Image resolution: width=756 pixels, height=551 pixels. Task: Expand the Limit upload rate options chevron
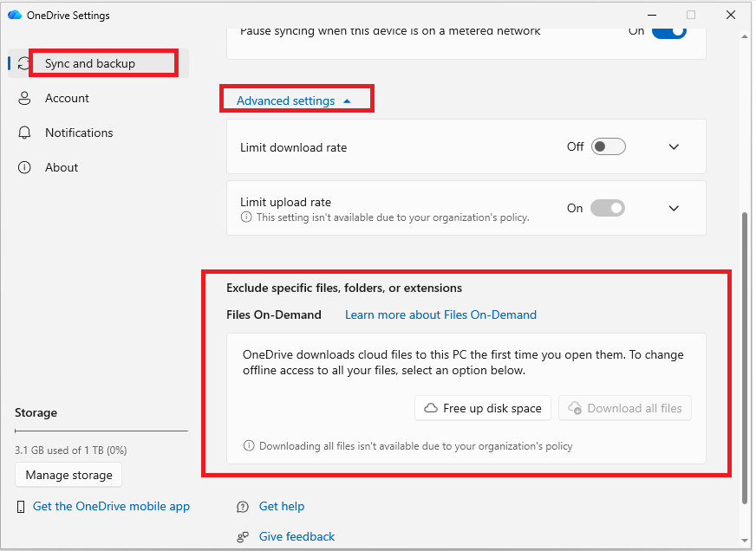674,209
